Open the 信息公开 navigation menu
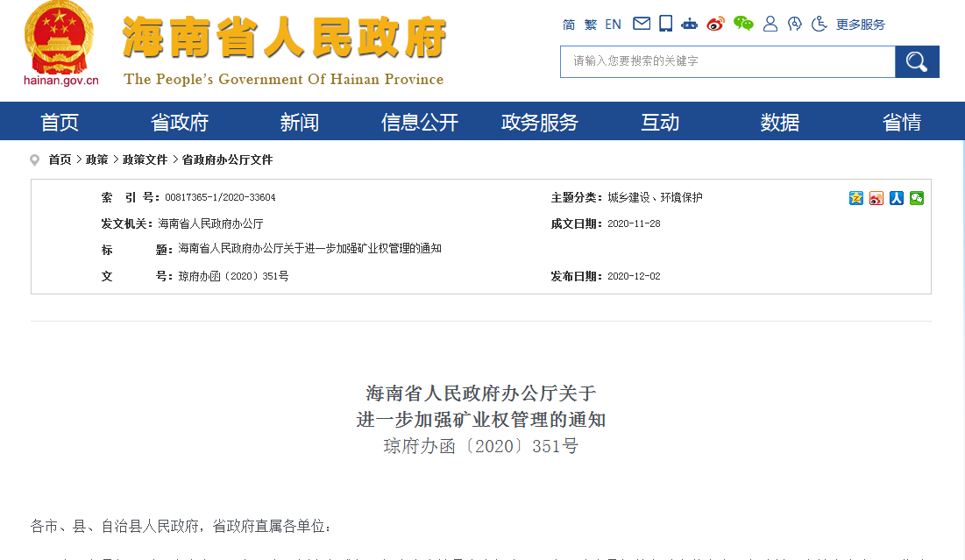Image resolution: width=965 pixels, height=560 pixels. (420, 122)
